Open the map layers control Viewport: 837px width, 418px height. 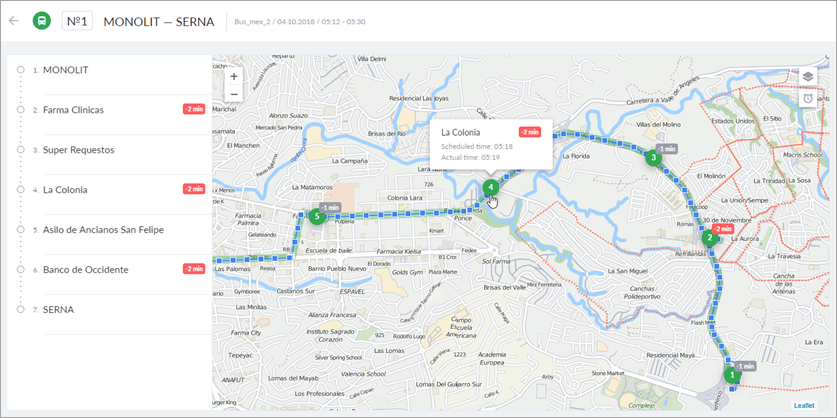click(x=807, y=77)
